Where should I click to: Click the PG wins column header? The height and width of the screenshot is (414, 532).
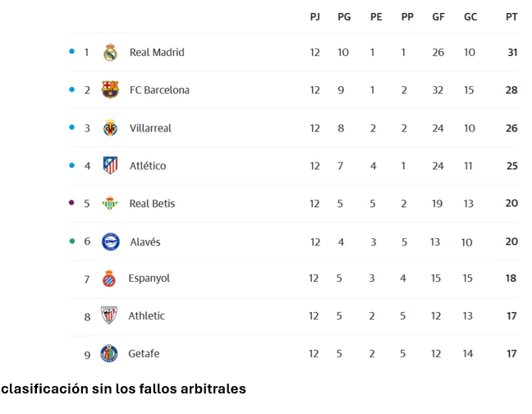click(344, 16)
